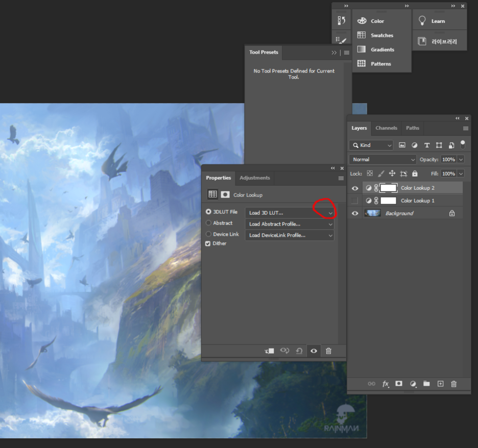The image size is (478, 448).
Task: Open Load 3D LUT dropdown
Action: [290, 213]
